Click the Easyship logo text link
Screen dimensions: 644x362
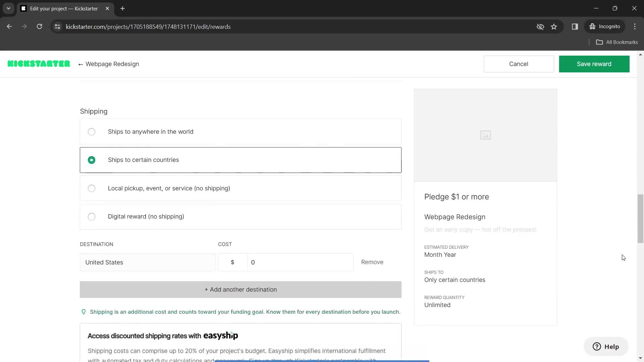click(221, 336)
